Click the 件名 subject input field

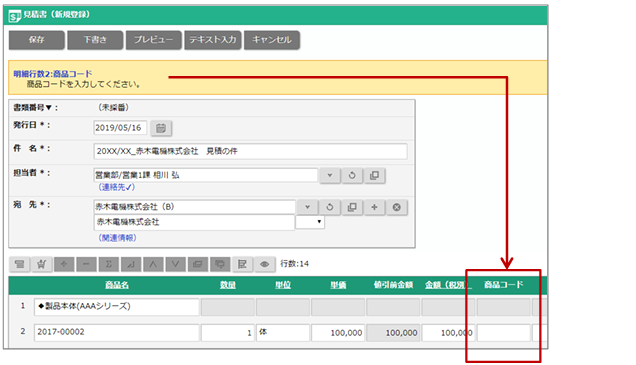(x=250, y=151)
